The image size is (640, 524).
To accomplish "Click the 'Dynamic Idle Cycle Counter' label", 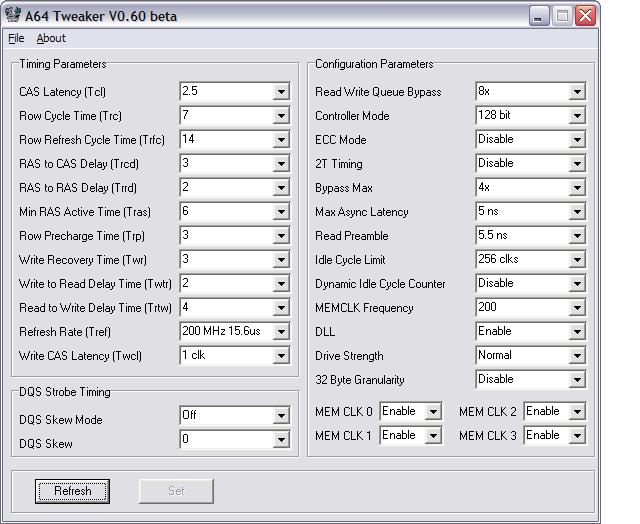I will [x=380, y=284].
